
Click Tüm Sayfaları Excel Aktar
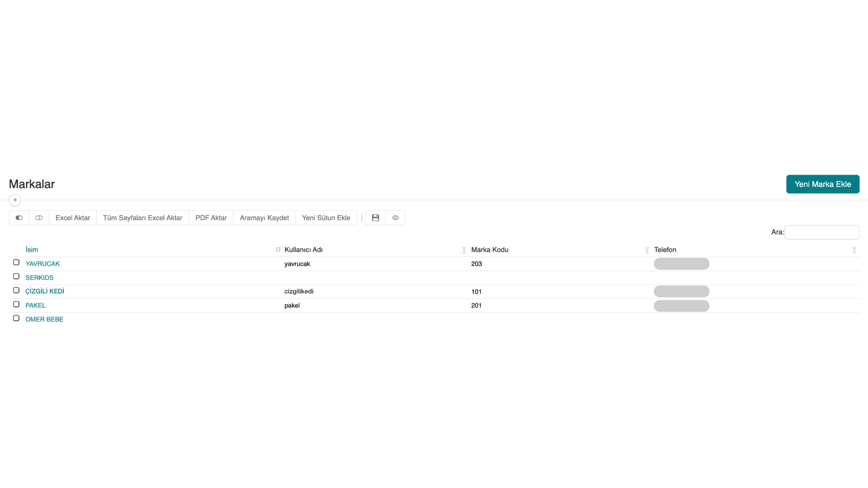[x=142, y=218]
